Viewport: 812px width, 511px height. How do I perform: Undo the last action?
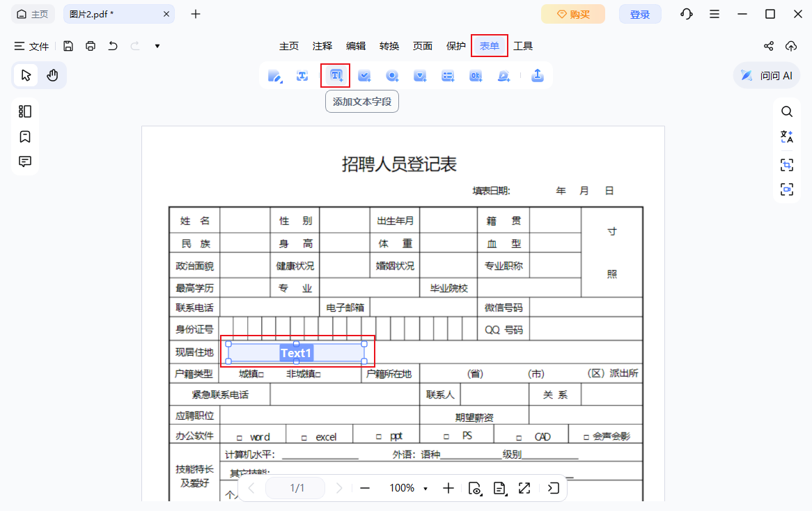(x=113, y=46)
